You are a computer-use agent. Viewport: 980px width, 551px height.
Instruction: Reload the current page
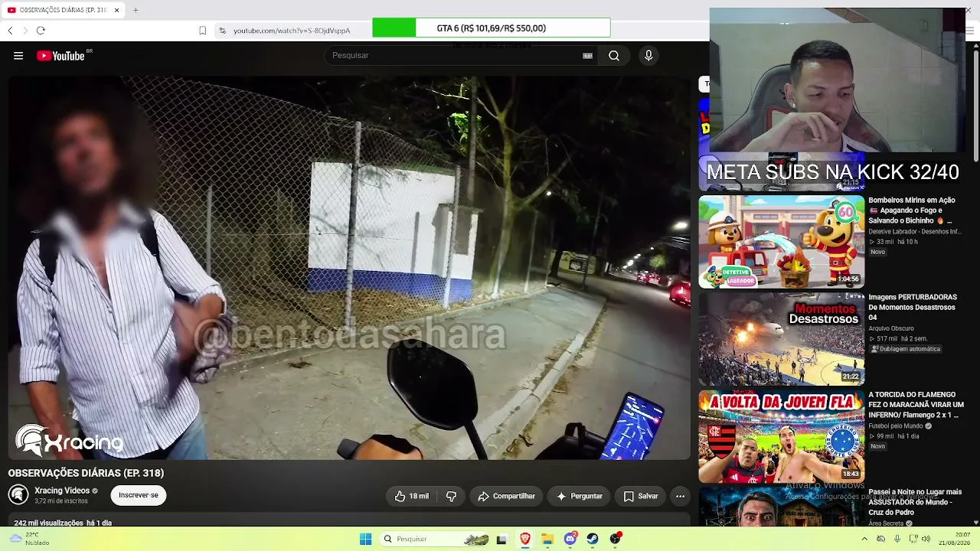[41, 31]
